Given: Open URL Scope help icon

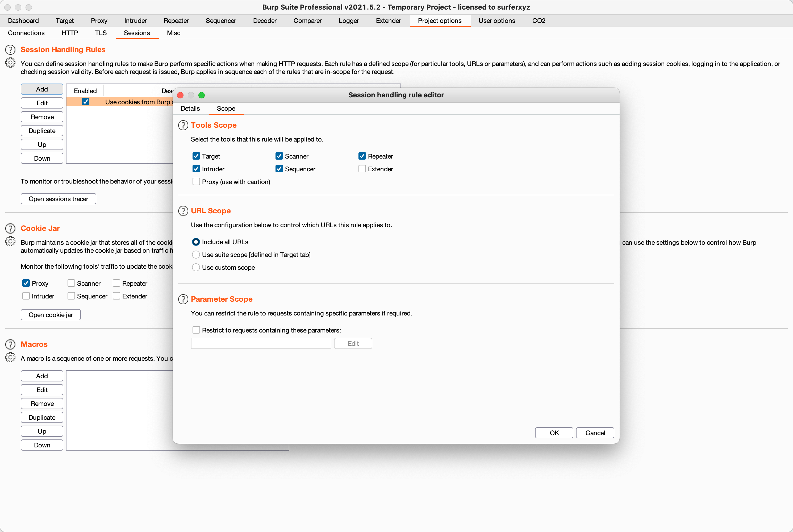Looking at the screenshot, I should pos(183,211).
